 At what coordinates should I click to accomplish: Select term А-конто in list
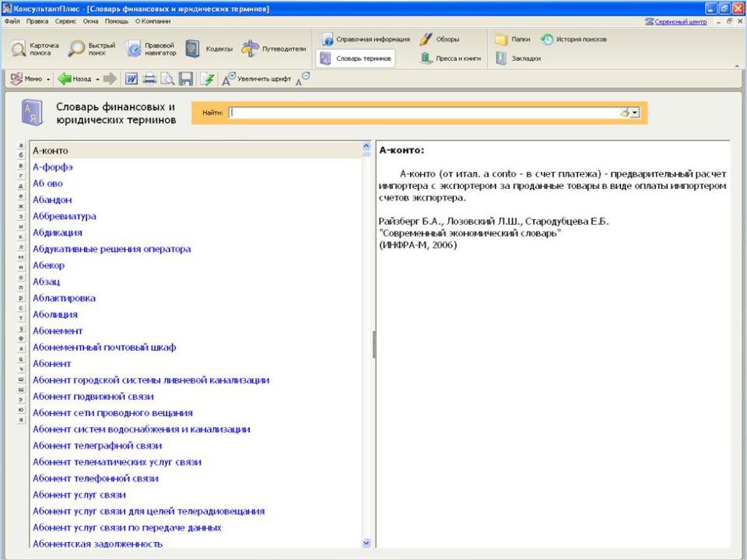point(195,150)
